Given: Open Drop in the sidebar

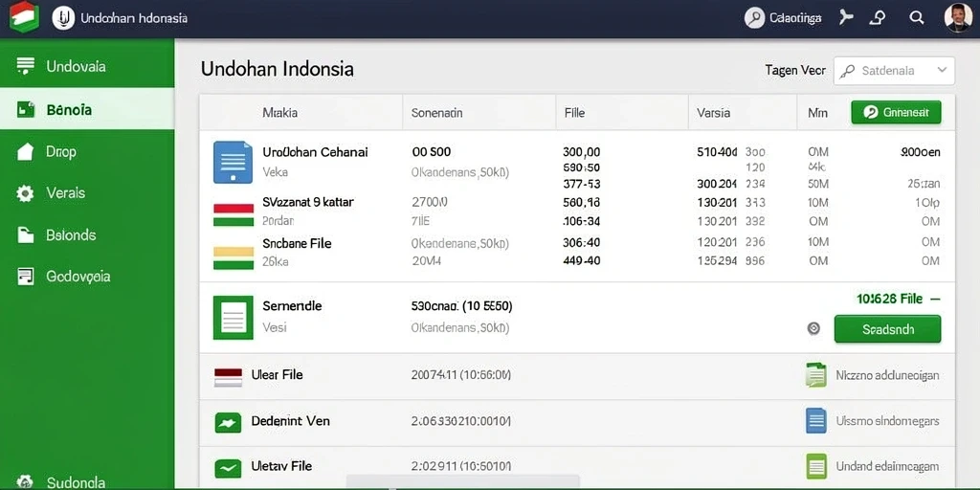Looking at the screenshot, I should (x=87, y=152).
